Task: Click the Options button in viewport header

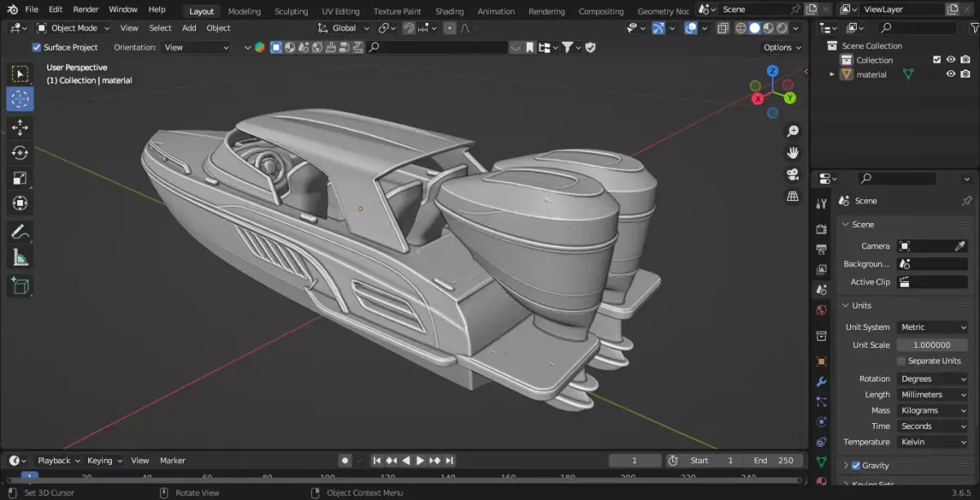Action: 782,47
